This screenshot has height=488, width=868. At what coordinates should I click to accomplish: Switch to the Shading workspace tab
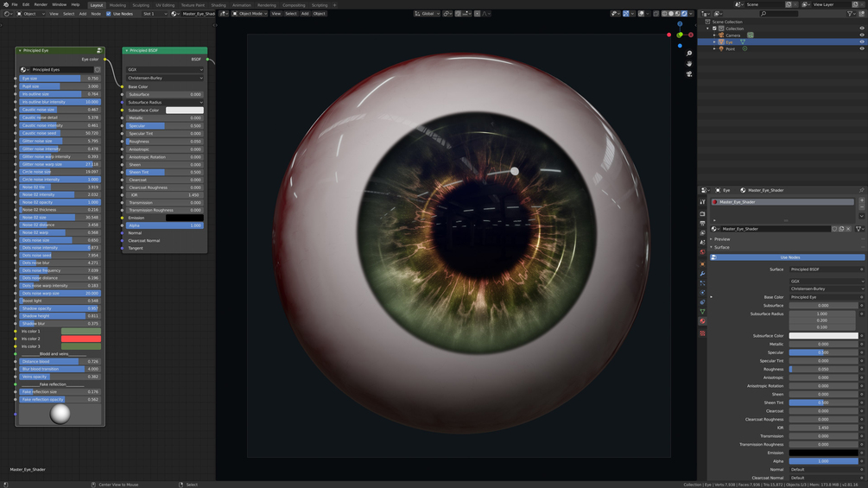pos(219,5)
